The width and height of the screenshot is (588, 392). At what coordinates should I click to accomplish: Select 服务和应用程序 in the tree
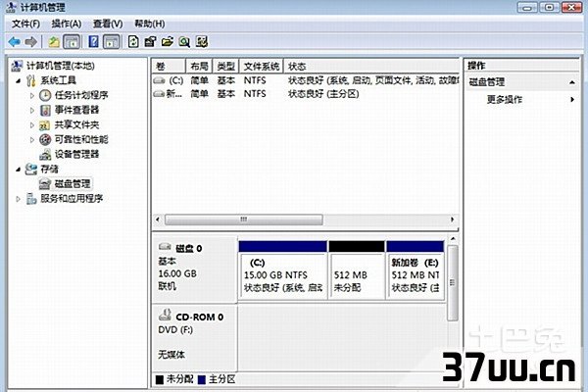[x=72, y=199]
